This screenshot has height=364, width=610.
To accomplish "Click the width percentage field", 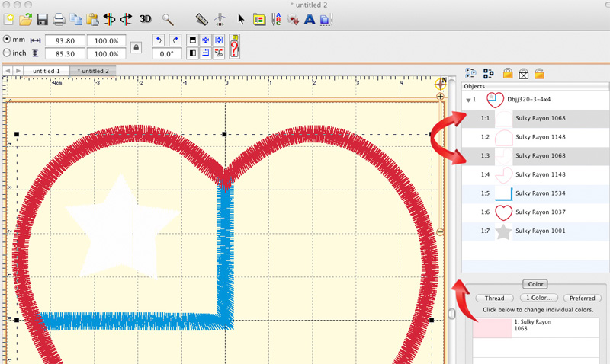I will tap(106, 41).
